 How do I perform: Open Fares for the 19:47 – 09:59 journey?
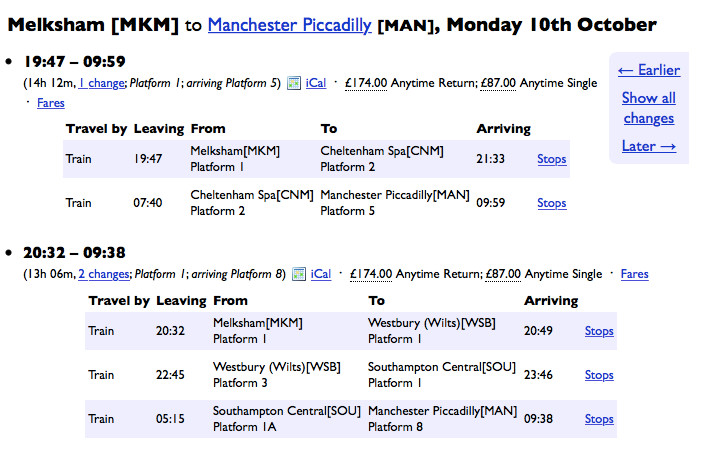[51, 103]
